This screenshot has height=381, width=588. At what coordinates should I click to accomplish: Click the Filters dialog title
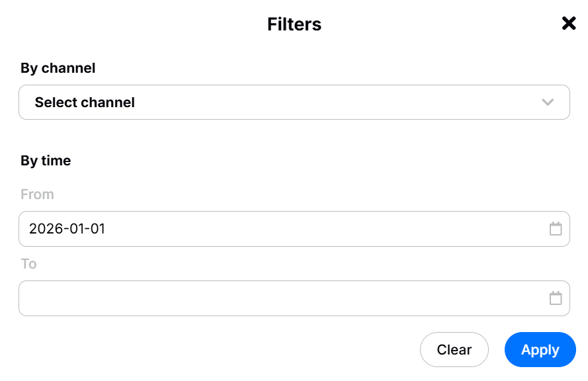(294, 24)
